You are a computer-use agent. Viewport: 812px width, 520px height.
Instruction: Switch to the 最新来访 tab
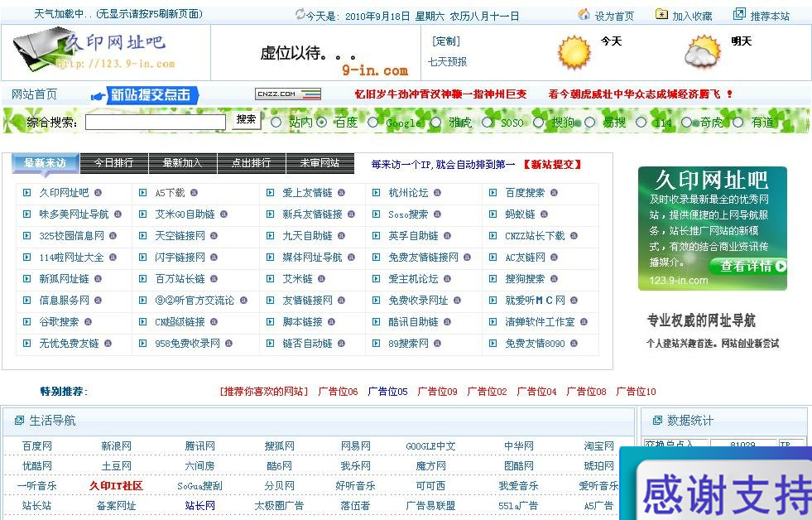[x=46, y=163]
